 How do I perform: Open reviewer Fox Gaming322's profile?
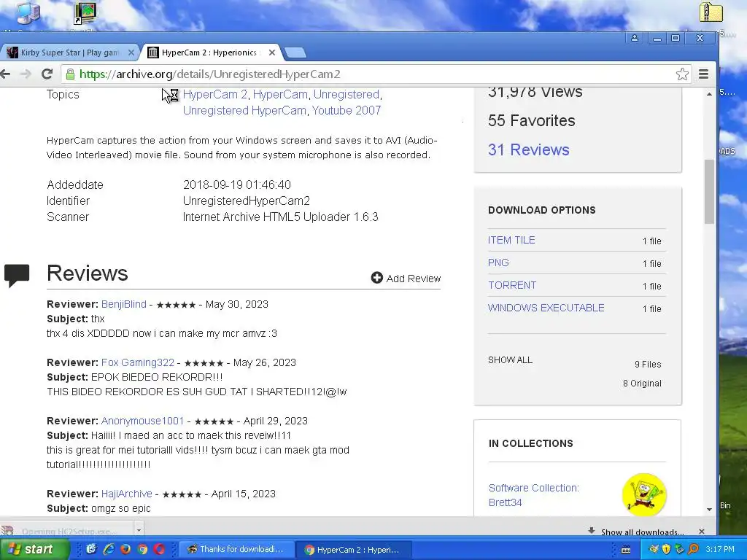coord(138,362)
